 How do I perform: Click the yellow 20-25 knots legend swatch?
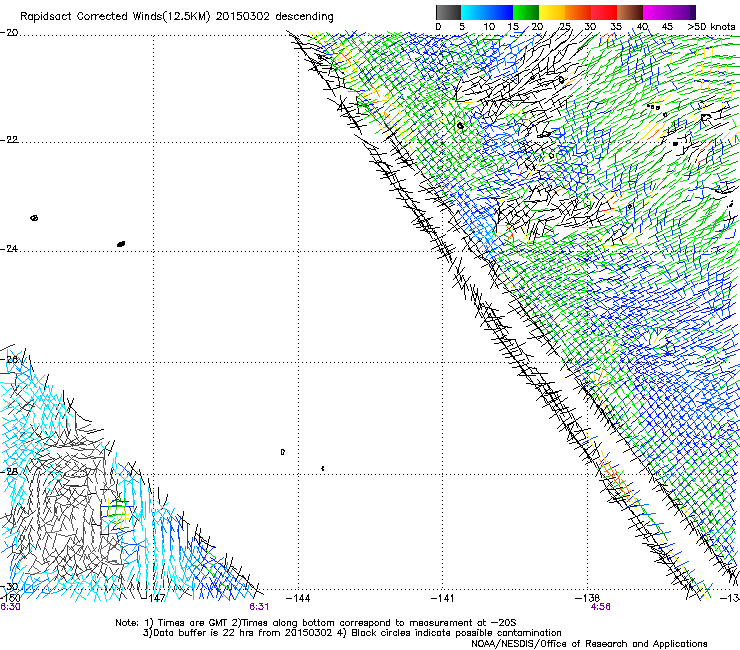(552, 12)
